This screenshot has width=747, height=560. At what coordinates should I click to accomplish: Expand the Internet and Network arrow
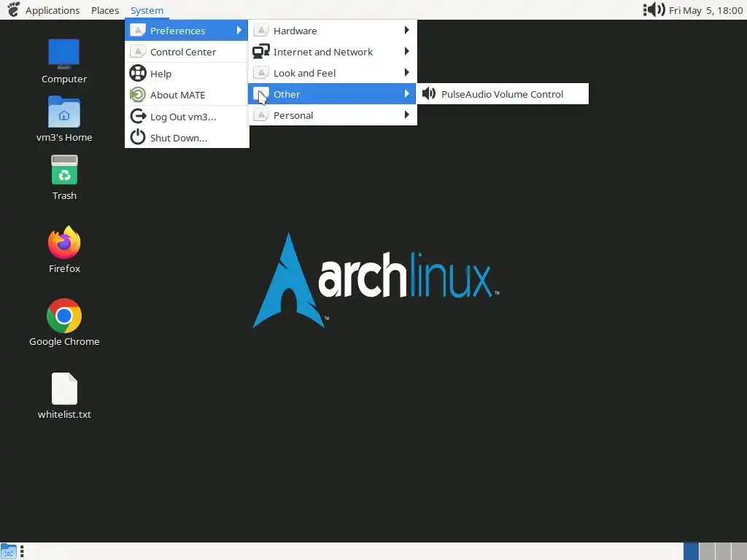406,51
